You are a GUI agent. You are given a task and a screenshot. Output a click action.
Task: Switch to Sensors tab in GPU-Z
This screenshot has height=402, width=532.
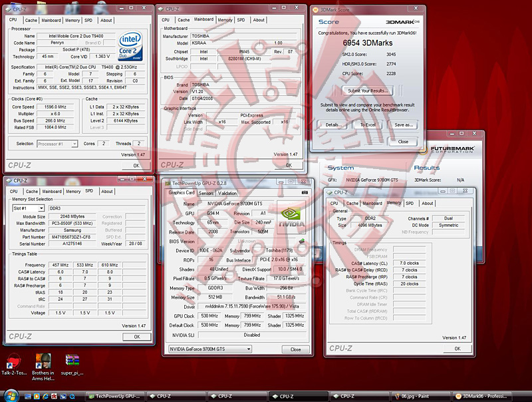206,193
